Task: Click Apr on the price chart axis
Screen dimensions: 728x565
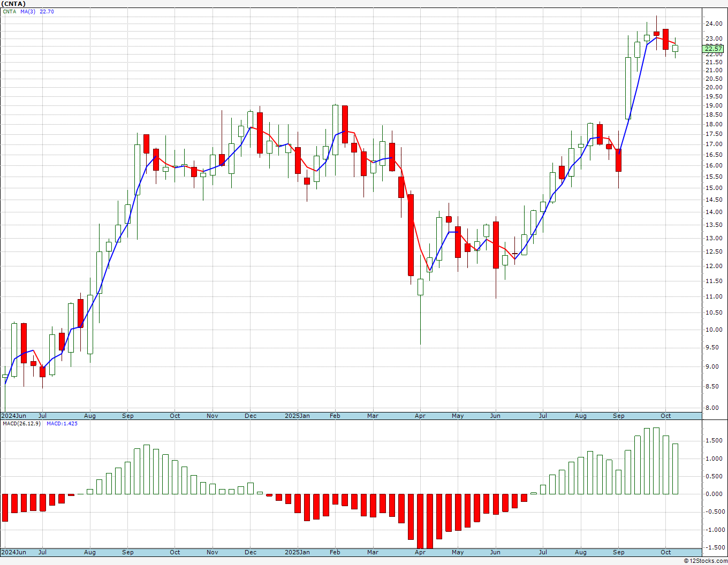Action: (420, 416)
